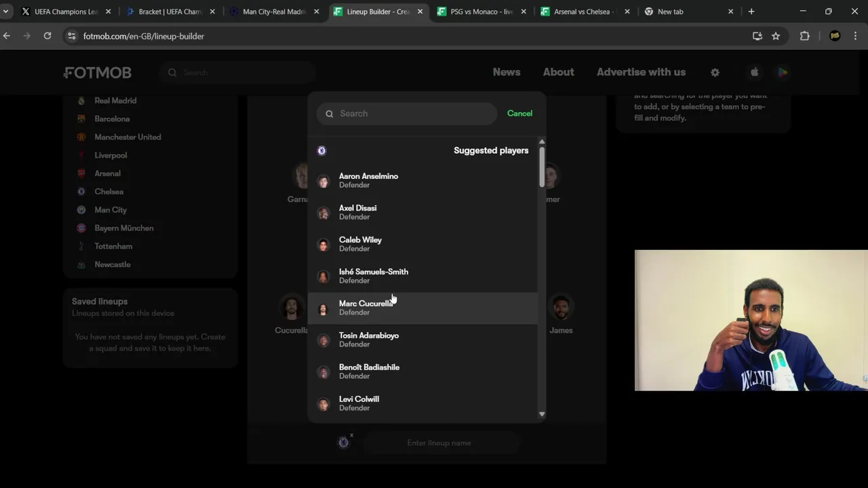Open the browser extensions puzzle icon
Viewport: 868px width, 488px height.
pyautogui.click(x=805, y=36)
